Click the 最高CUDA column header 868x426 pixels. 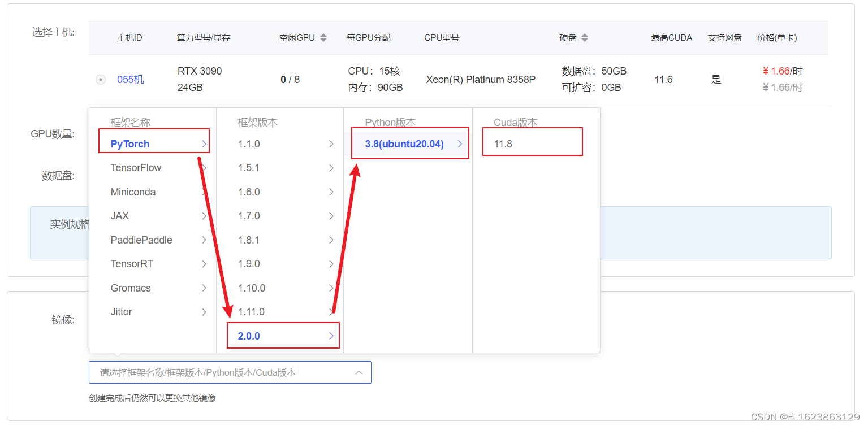tap(672, 38)
